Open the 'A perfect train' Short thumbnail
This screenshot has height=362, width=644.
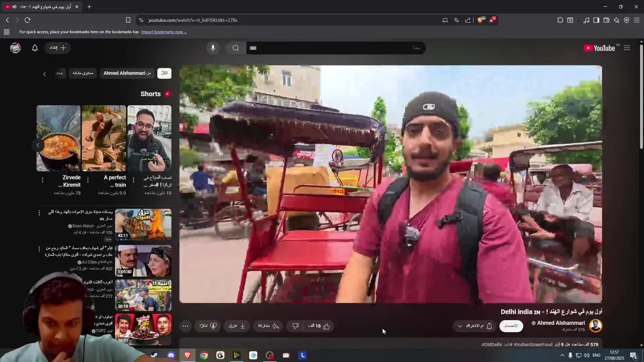(104, 138)
